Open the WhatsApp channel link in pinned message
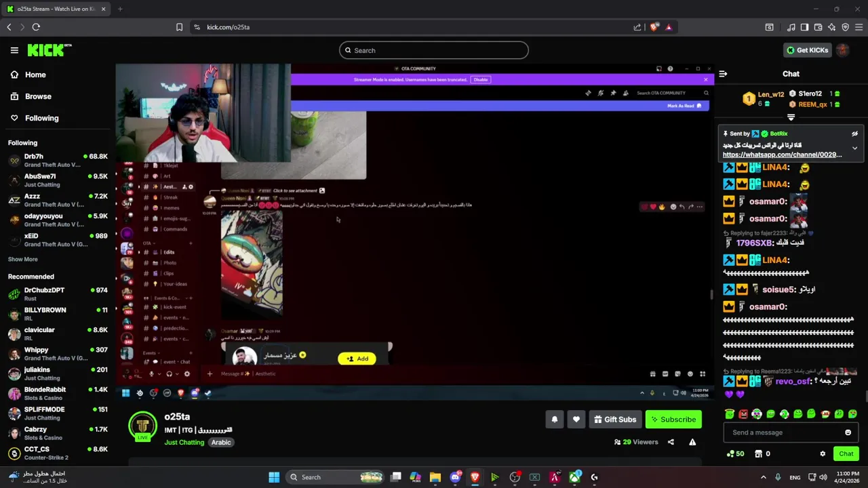The width and height of the screenshot is (868, 488). (x=782, y=155)
